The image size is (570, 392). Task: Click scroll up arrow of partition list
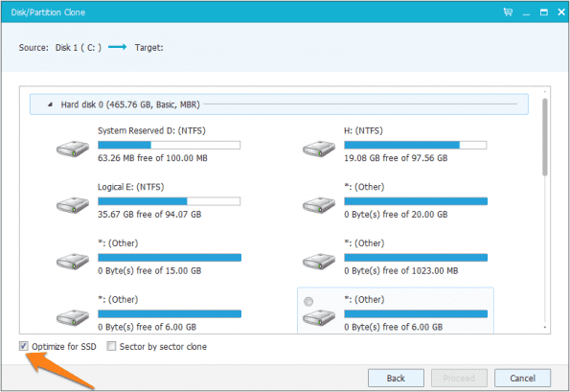[x=544, y=92]
